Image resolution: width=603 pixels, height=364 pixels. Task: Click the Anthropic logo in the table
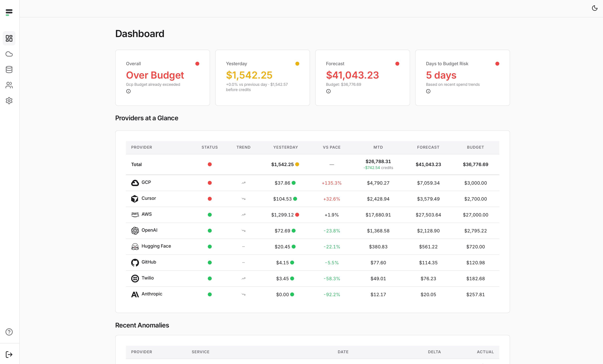(135, 294)
